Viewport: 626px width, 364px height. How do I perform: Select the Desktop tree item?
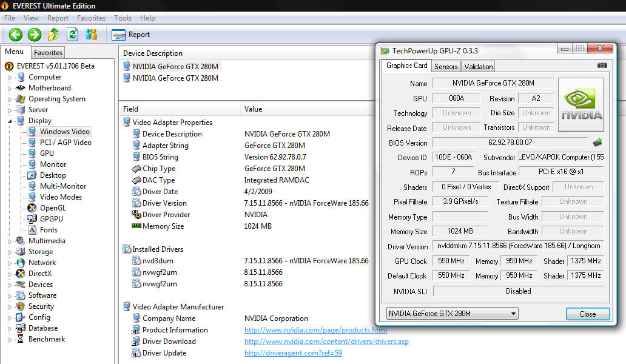(x=53, y=175)
